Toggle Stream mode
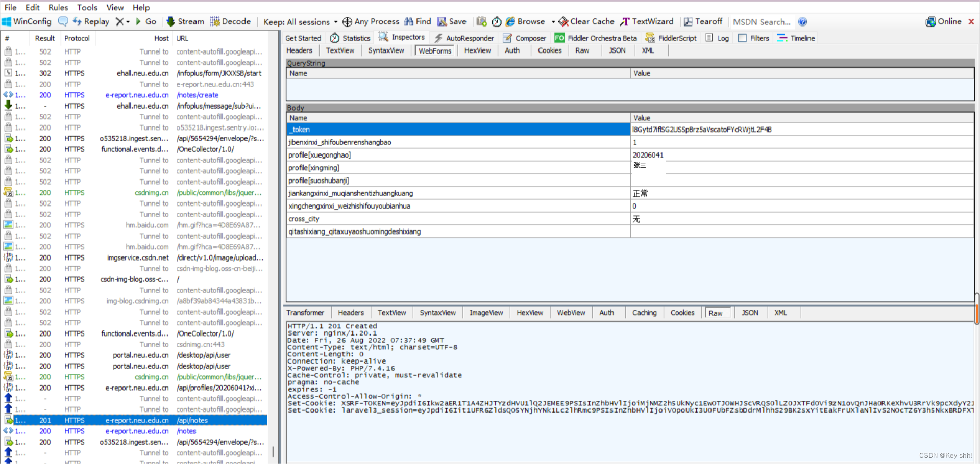Viewport: 980px width, 464px height. (185, 21)
